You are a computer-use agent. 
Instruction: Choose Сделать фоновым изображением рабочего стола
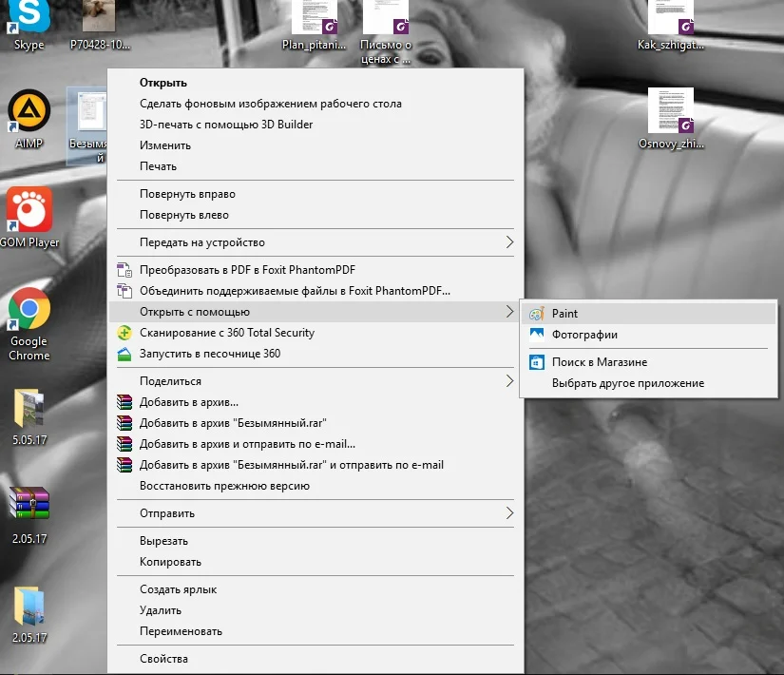click(x=316, y=104)
